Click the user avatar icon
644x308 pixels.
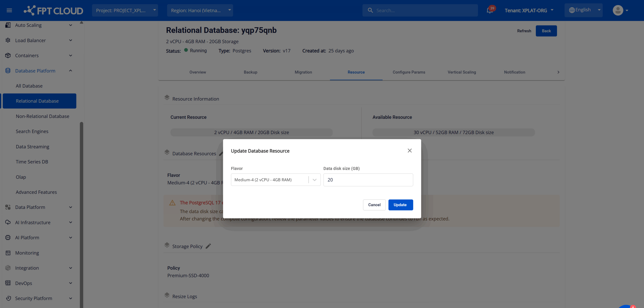(x=618, y=10)
